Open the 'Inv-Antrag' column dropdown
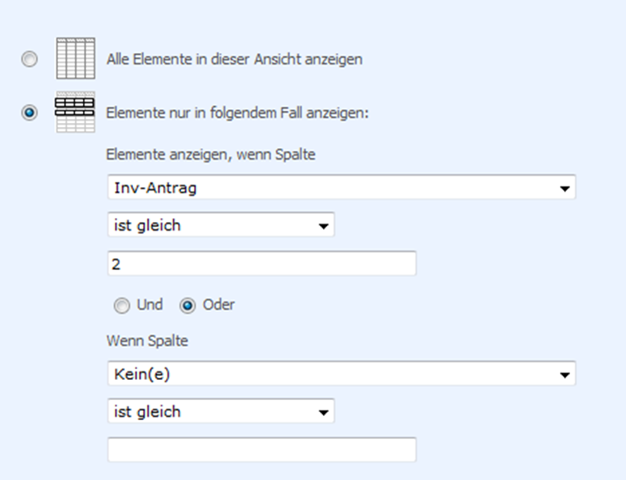This screenshot has width=626, height=480. (341, 187)
